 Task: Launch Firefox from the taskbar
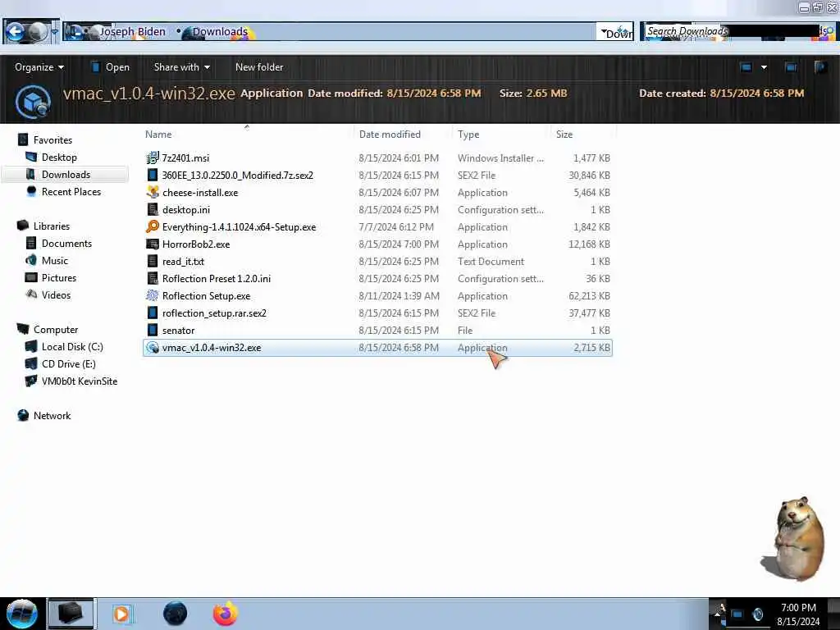coord(226,614)
